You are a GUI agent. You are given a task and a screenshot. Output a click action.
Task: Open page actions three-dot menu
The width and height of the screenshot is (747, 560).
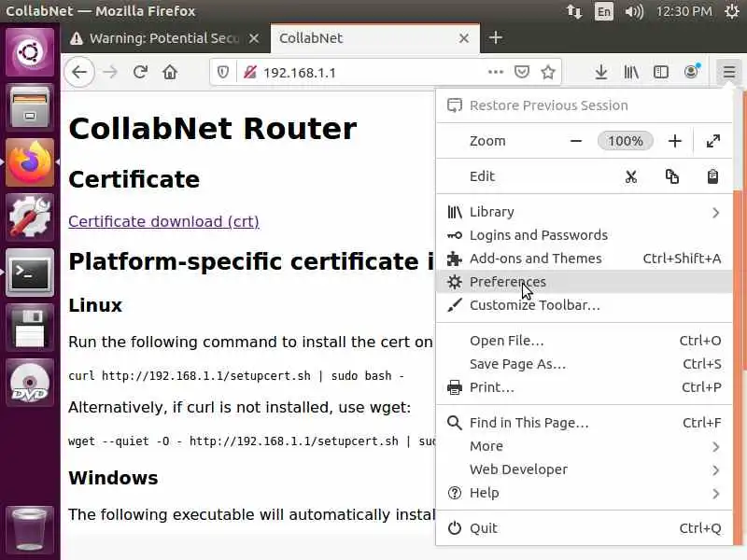496,73
